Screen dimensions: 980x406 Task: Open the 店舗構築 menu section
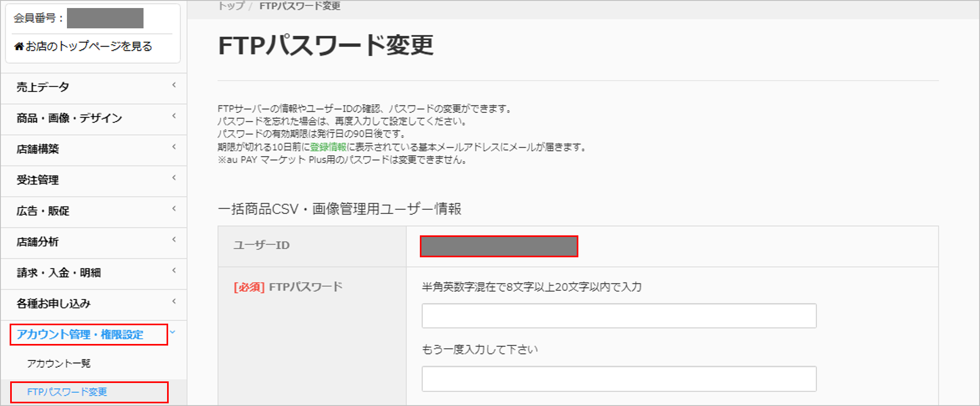pos(37,149)
